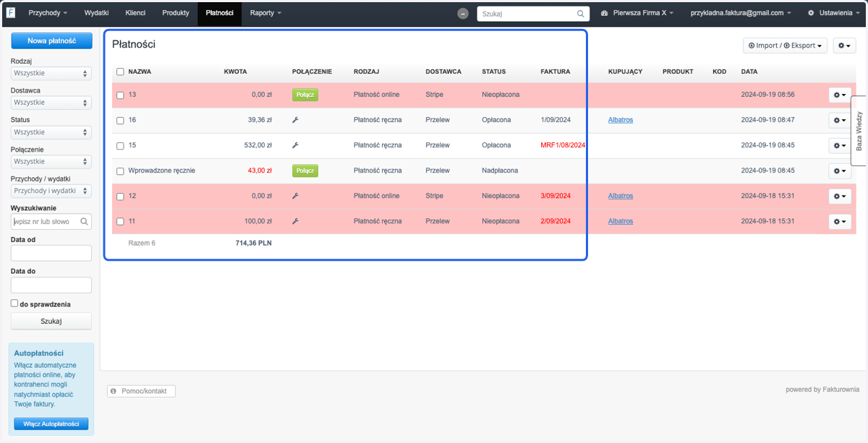The image size is (868, 443).
Task: Click Włącz Autopłatności button
Action: click(x=51, y=424)
